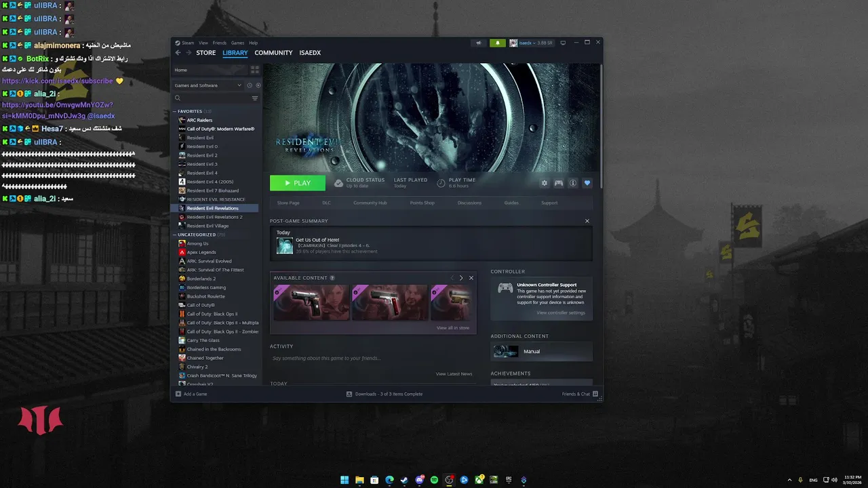The width and height of the screenshot is (868, 488).
Task: Open the Points Shop tab
Action: [422, 203]
